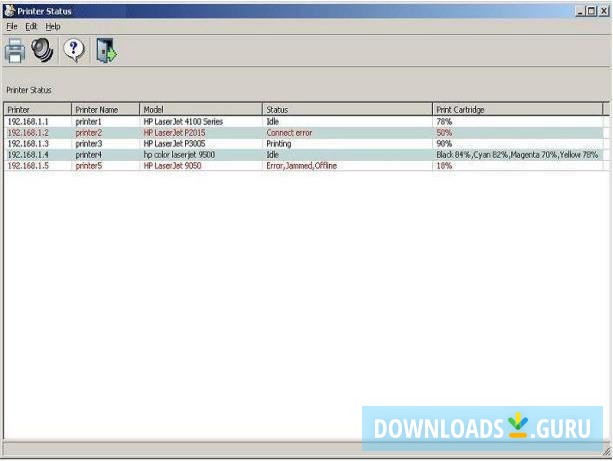The height and width of the screenshot is (461, 613).
Task: Maximize the Printer Status window
Action: 591,11
